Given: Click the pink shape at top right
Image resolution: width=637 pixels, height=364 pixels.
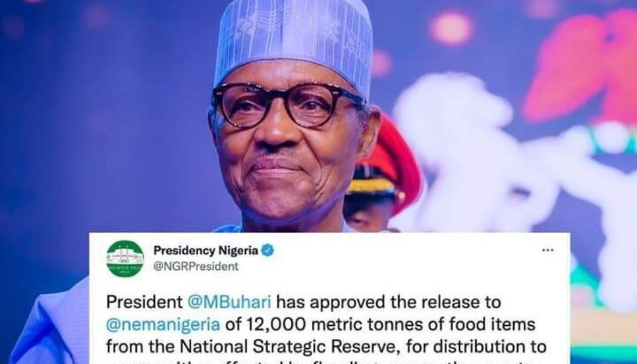Looking at the screenshot, I should point(582,67).
